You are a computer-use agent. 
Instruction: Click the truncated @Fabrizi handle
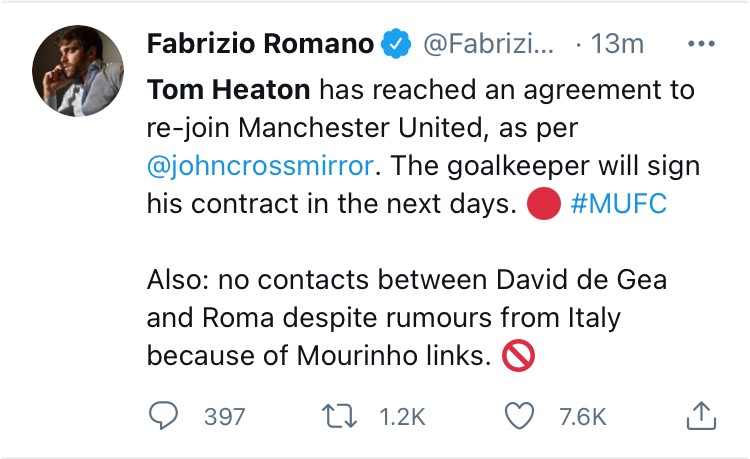coord(488,44)
